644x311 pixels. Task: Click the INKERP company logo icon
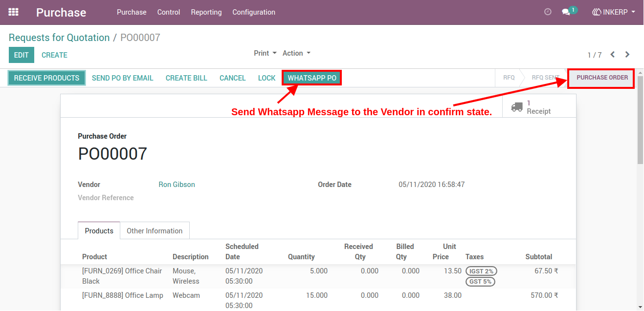597,12
